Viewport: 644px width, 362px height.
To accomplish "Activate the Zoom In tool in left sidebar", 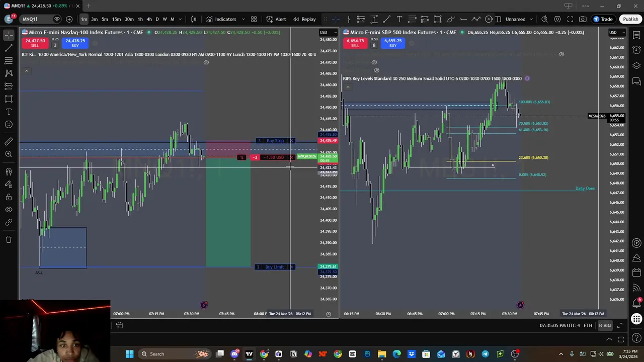I will tap(9, 154).
